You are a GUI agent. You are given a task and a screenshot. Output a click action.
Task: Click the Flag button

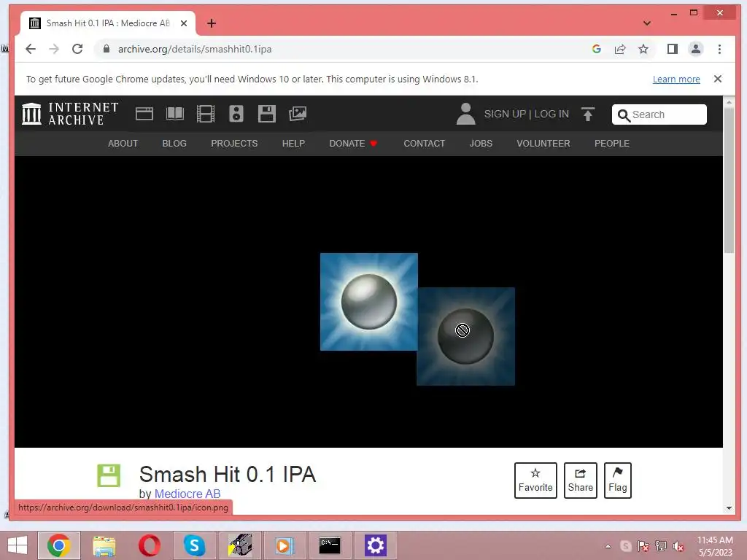618,481
